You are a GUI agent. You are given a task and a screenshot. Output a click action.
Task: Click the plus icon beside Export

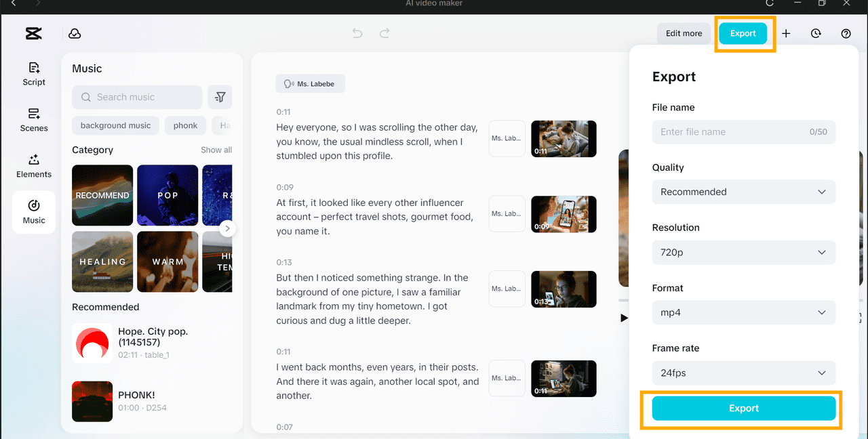(x=786, y=33)
